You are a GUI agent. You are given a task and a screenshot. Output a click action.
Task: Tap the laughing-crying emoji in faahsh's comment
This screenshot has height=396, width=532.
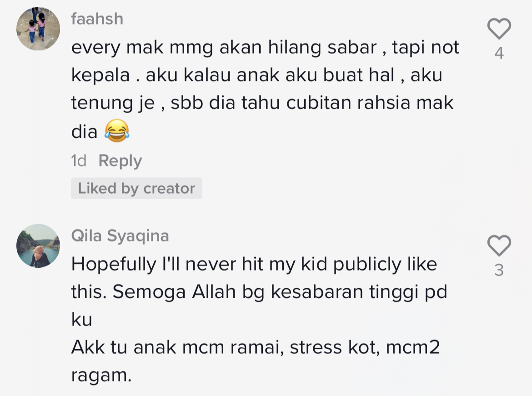point(117,132)
